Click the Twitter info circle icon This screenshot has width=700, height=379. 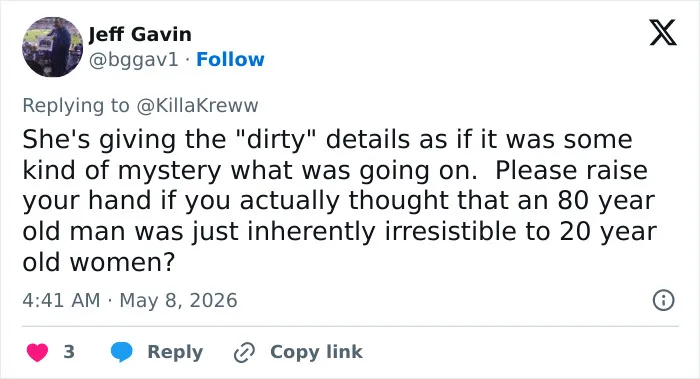click(x=663, y=300)
